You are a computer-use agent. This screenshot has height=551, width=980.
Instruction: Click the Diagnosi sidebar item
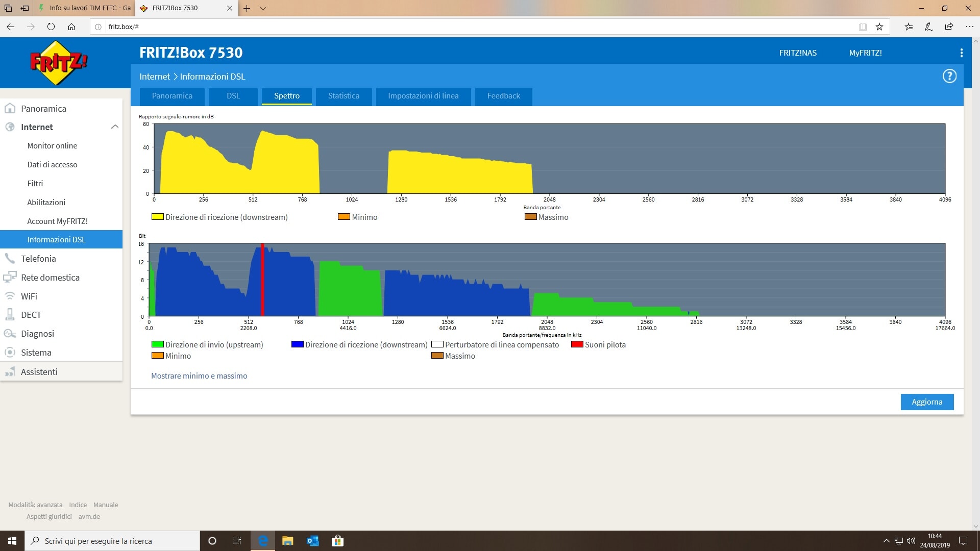tap(37, 334)
